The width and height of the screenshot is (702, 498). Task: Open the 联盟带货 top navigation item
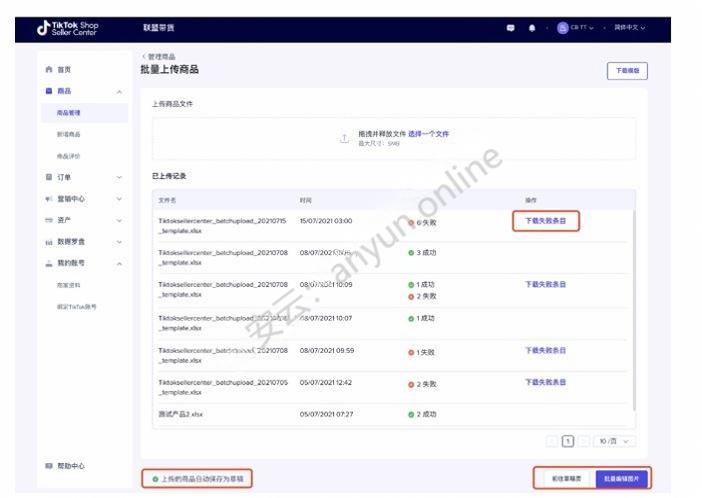(158, 28)
